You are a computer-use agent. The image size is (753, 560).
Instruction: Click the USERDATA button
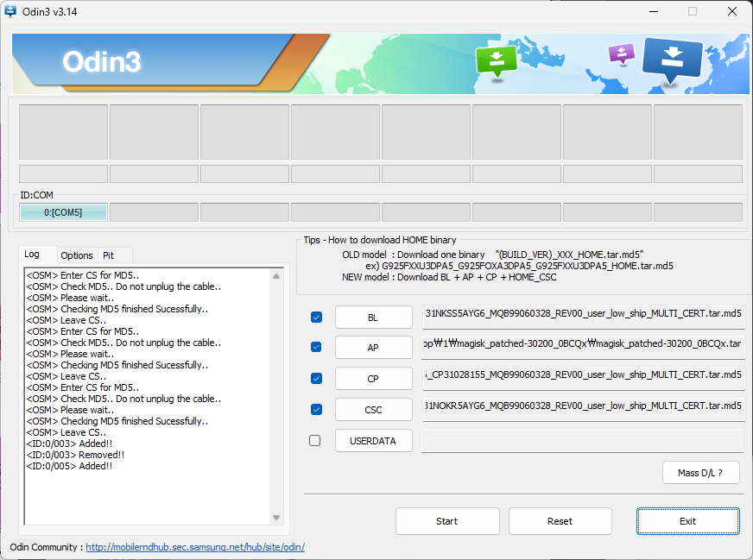pyautogui.click(x=373, y=441)
